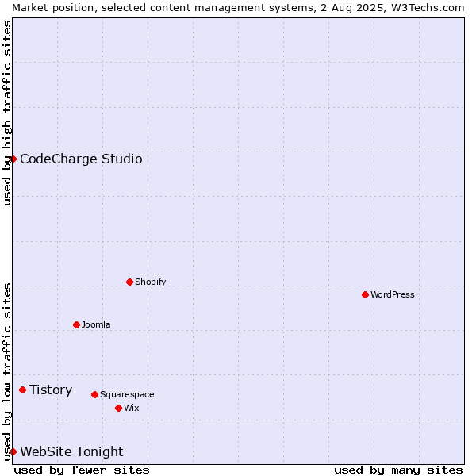
Task: Click the WebSite Tonight label
Action: 71,451
